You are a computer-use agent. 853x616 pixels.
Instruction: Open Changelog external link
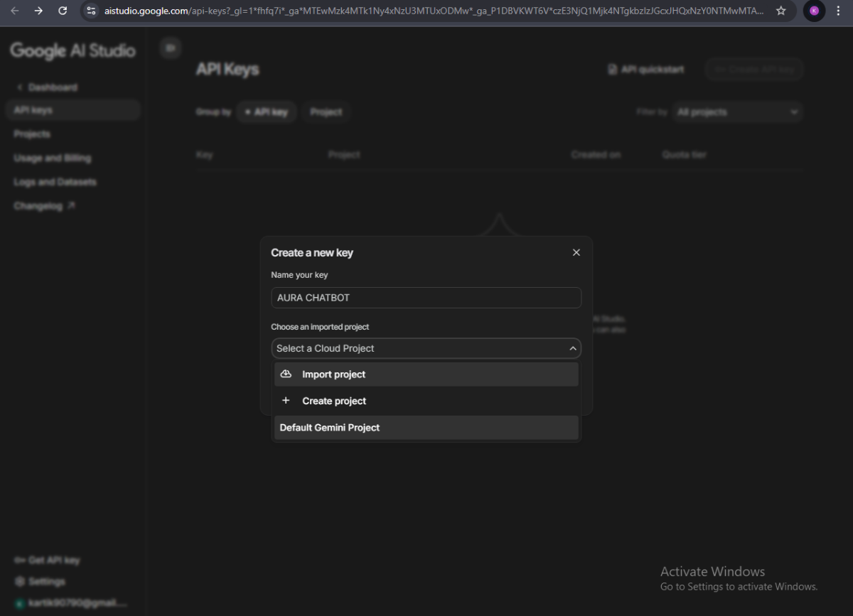click(x=44, y=206)
